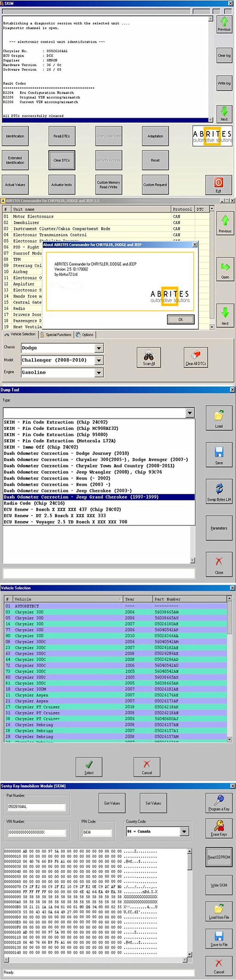This screenshot has height=980, width=236.
Task: Open Actual Values
Action: pos(15,185)
